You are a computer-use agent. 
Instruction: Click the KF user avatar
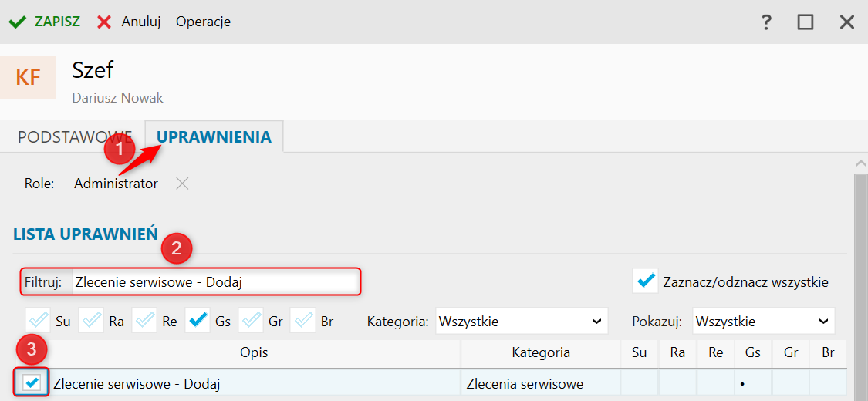point(28,78)
